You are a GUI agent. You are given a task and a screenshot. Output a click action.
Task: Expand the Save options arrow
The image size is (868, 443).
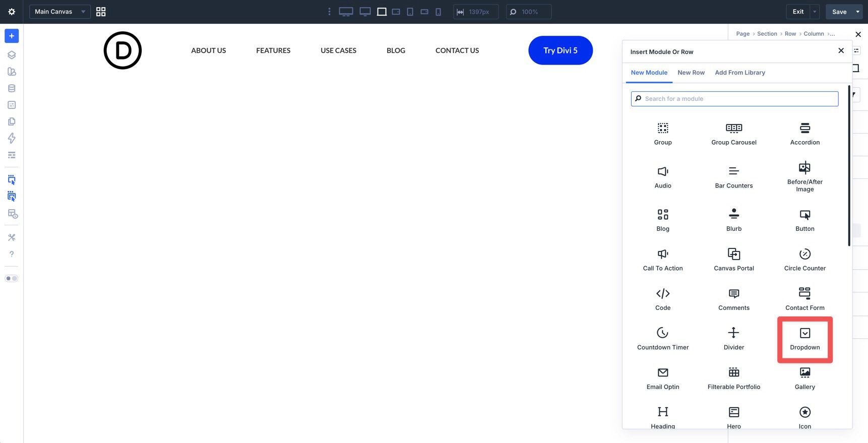pos(858,12)
